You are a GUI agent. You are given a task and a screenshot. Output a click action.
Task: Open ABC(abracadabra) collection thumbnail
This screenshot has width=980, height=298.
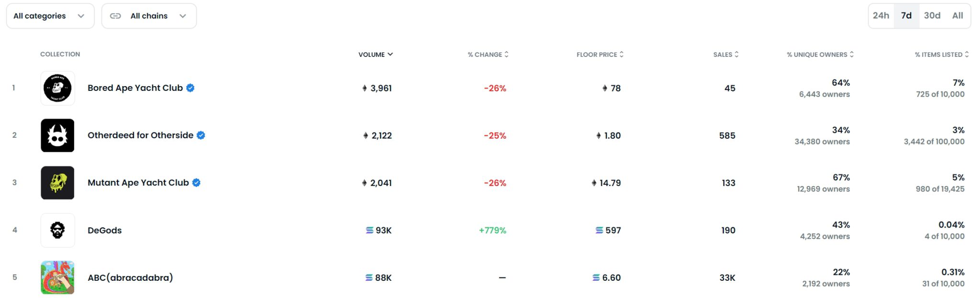point(57,277)
